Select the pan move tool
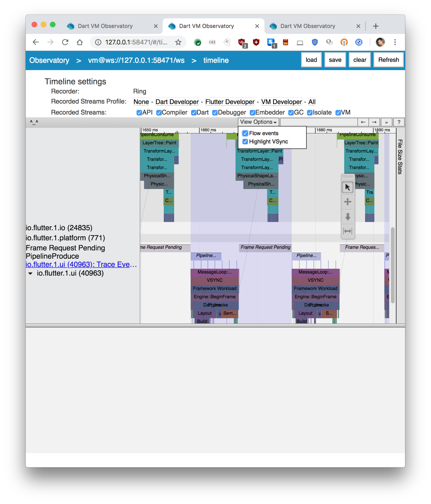The height and width of the screenshot is (504, 431). 348,202
